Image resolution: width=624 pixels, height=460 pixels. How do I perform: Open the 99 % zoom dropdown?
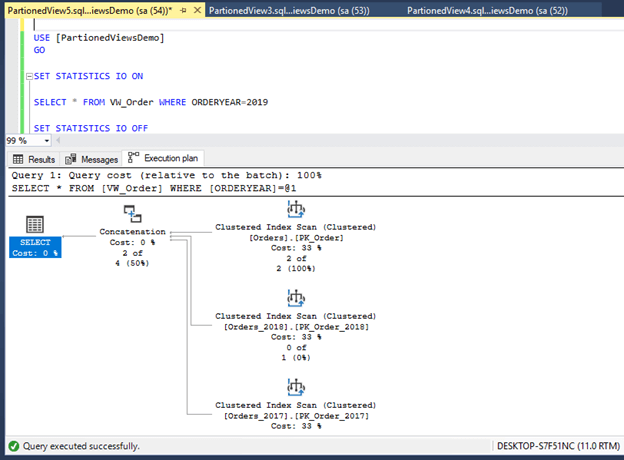click(x=47, y=141)
